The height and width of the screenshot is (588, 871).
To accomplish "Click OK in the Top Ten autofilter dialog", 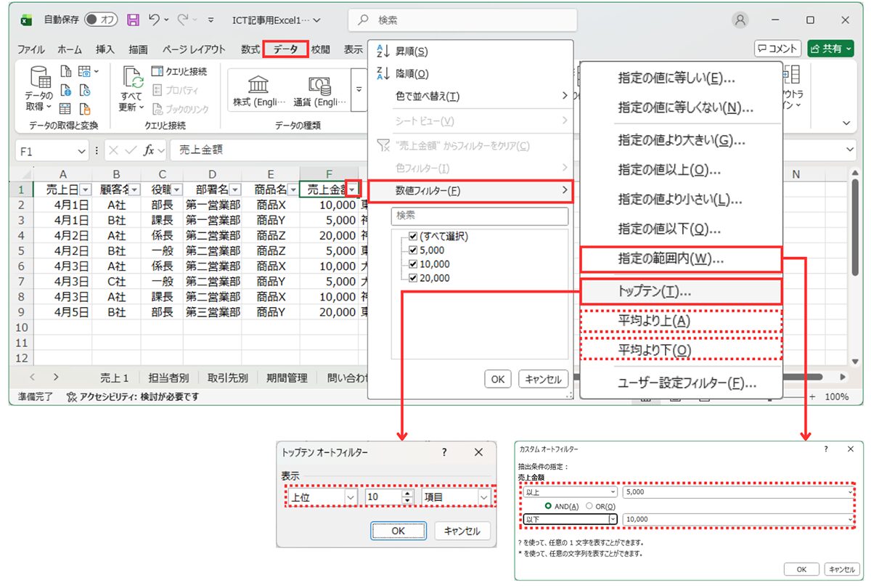I will pyautogui.click(x=398, y=531).
